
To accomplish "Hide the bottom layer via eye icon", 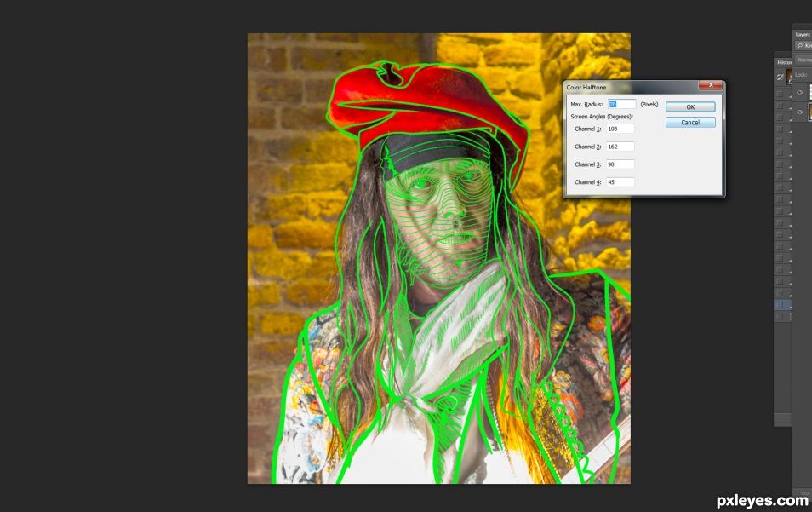I will click(799, 112).
